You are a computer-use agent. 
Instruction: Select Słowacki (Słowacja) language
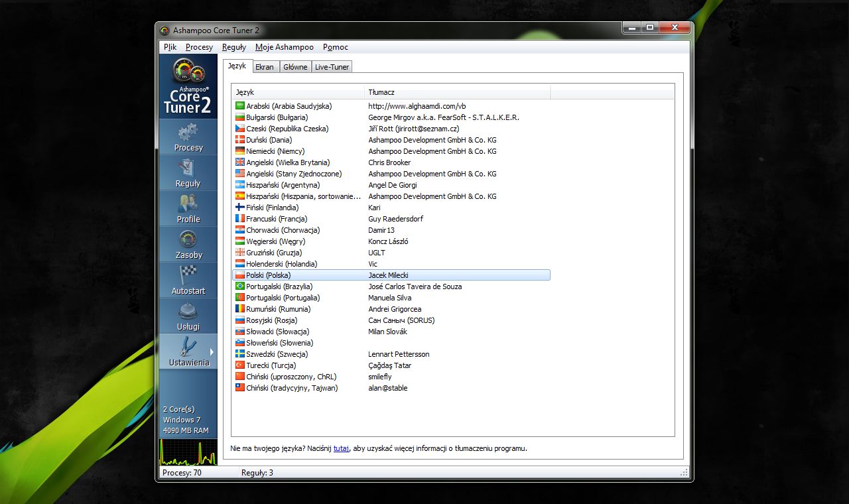point(391,332)
